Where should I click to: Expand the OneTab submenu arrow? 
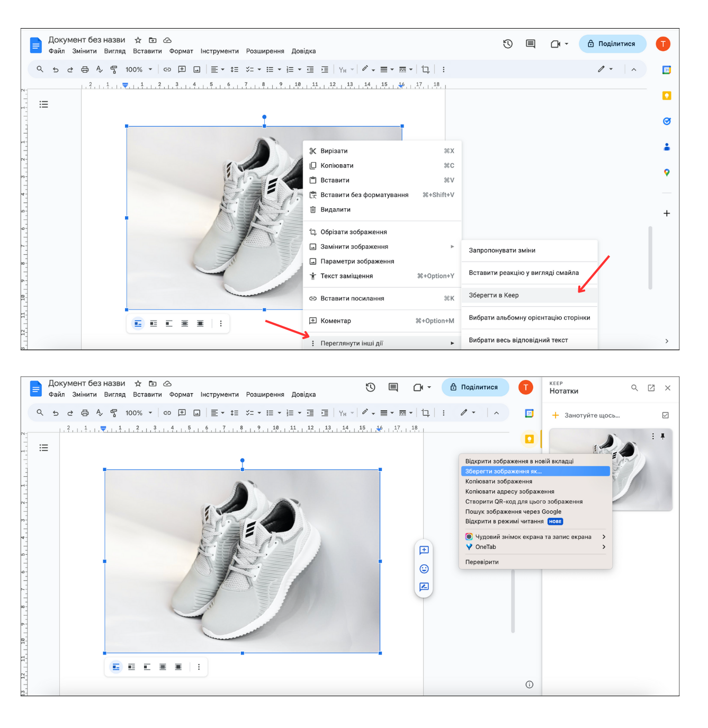pos(604,547)
